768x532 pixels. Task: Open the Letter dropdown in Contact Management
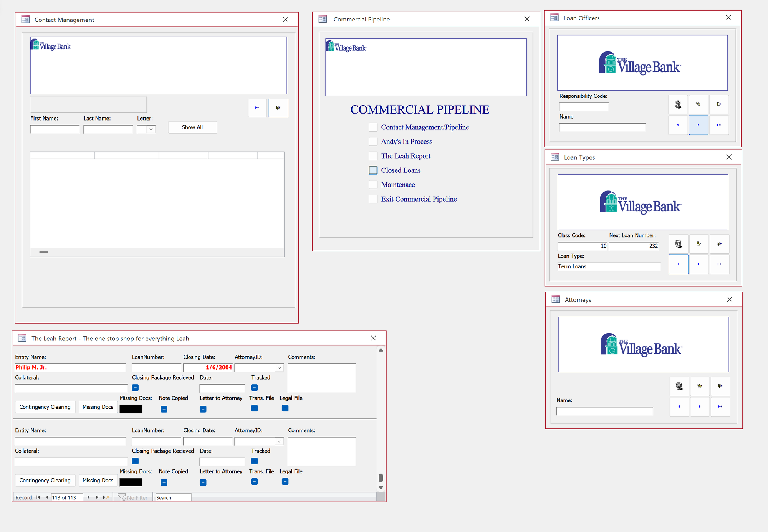point(151,129)
